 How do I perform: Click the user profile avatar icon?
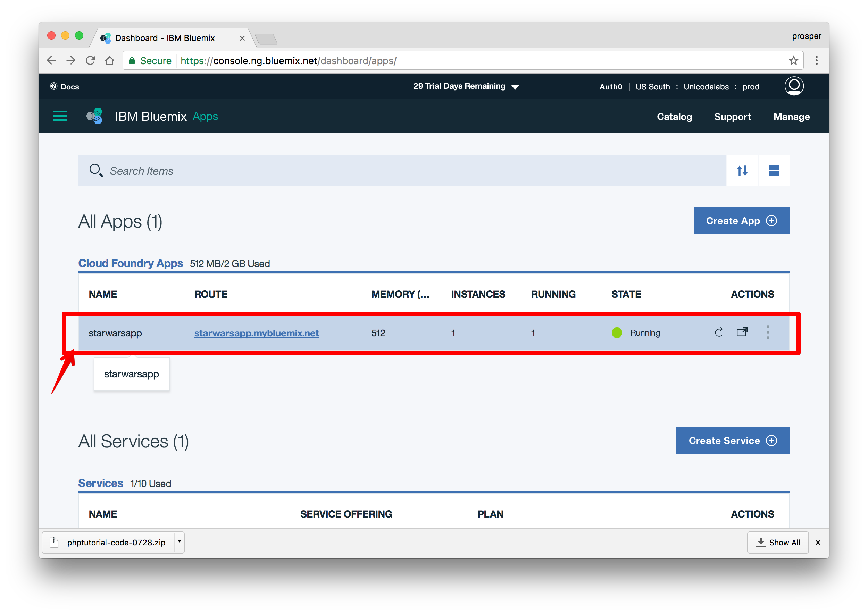click(793, 86)
